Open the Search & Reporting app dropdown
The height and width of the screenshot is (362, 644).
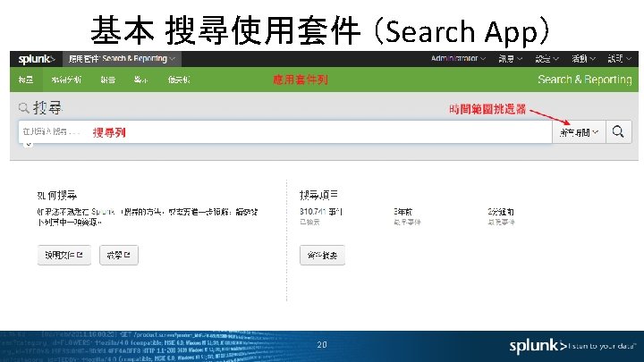[x=122, y=59]
